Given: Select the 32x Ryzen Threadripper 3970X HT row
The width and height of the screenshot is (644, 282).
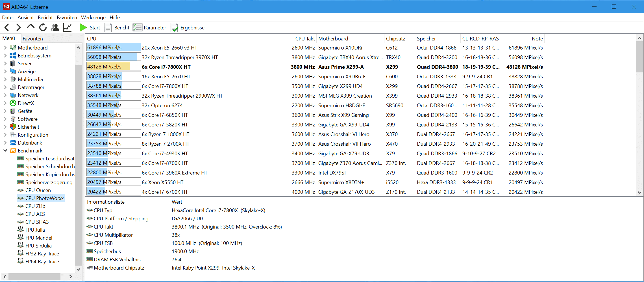Looking at the screenshot, I should [315, 57].
